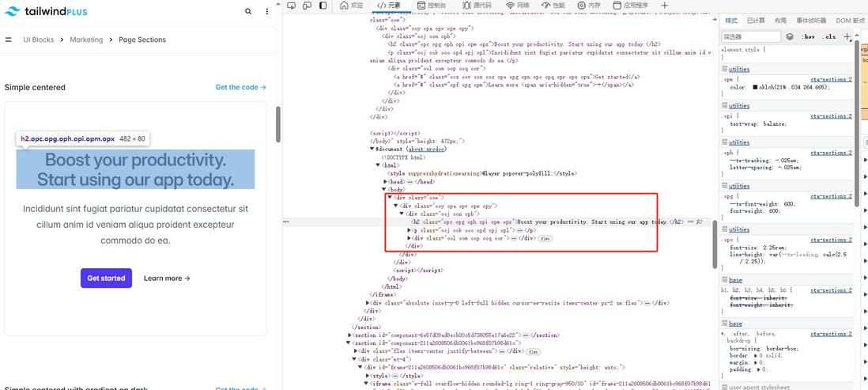Select the DOM 断点 sub-tab

(x=851, y=21)
